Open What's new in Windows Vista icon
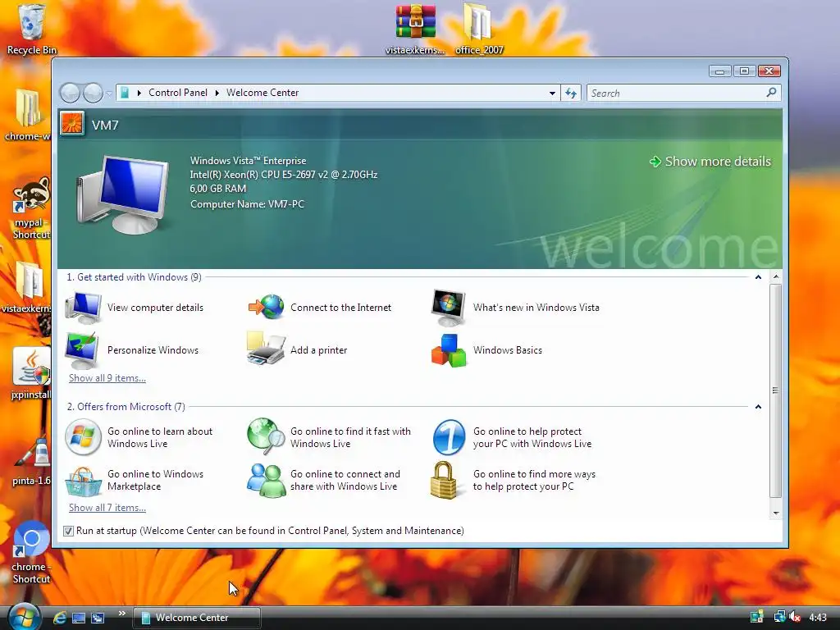This screenshot has width=840, height=630. coord(449,308)
